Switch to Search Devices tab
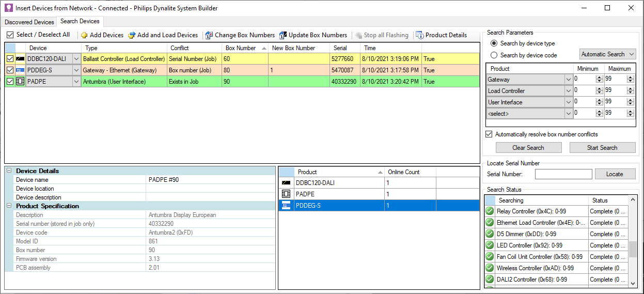644x294 pixels. 80,21
